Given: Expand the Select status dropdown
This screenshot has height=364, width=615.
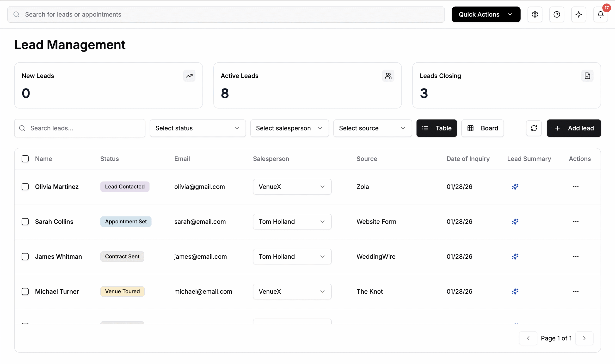Looking at the screenshot, I should point(197,128).
